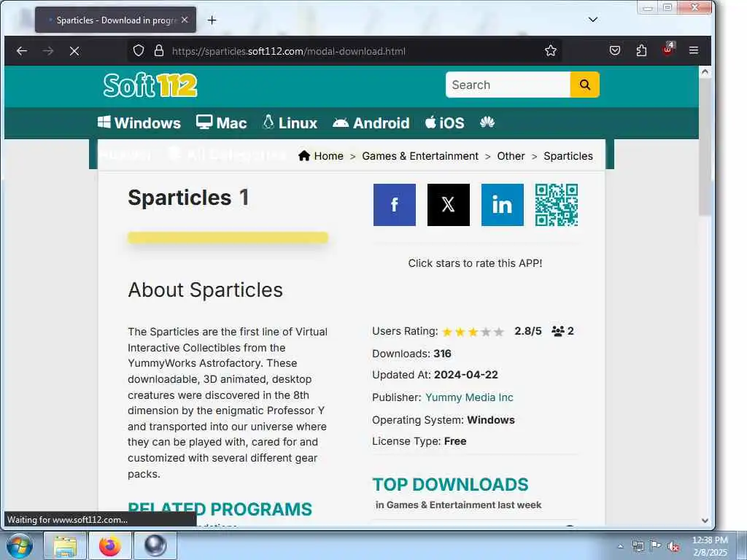Share on LinkedIn button
The width and height of the screenshot is (747, 560).
point(502,205)
